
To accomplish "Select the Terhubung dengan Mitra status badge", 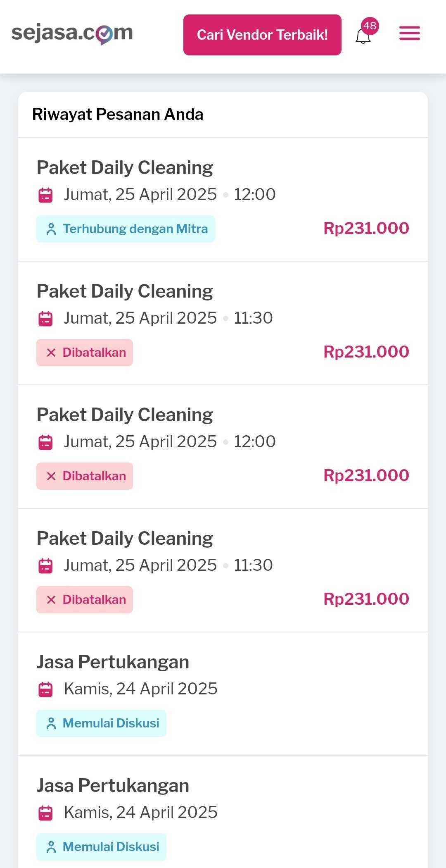I will click(x=126, y=229).
